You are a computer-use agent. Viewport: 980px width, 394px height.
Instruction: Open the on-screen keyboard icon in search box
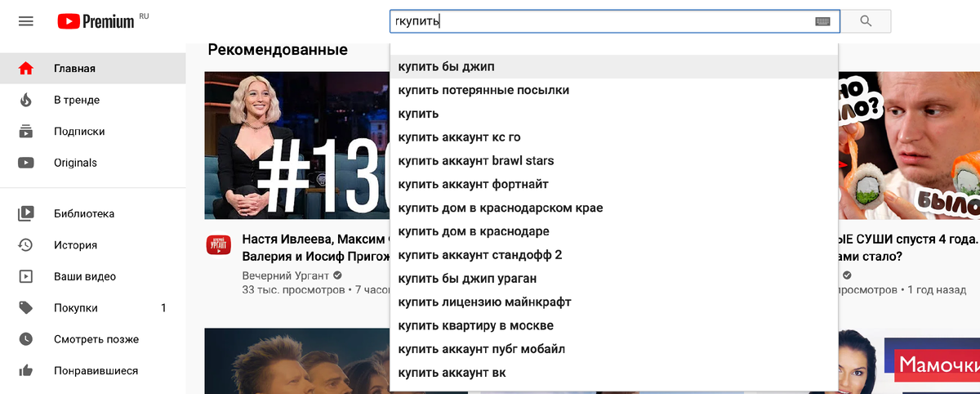pos(822,22)
